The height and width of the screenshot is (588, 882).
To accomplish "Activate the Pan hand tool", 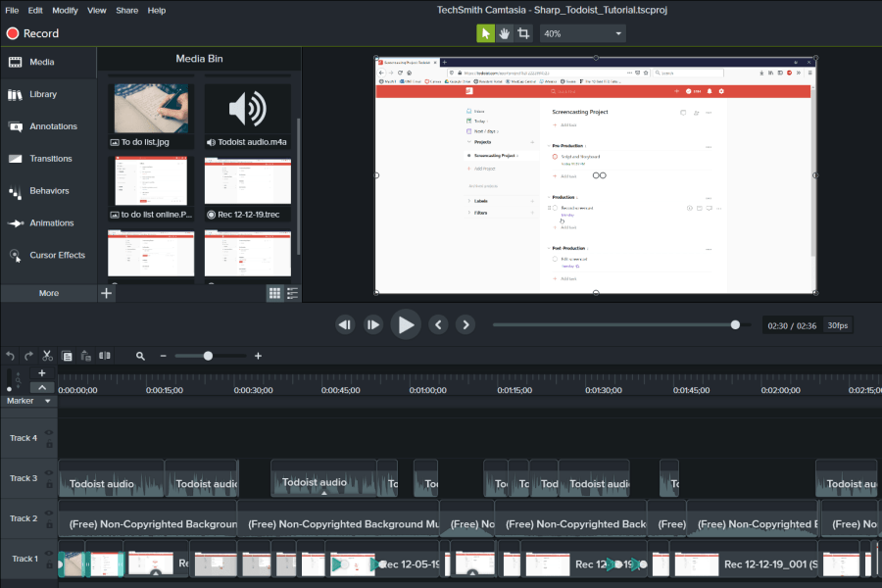I will tap(505, 33).
